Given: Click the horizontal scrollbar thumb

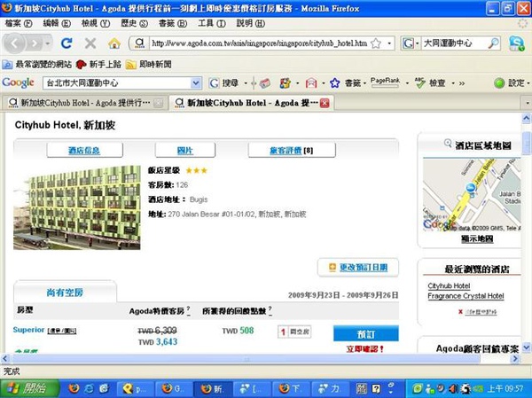Looking at the screenshot, I should pos(246,358).
